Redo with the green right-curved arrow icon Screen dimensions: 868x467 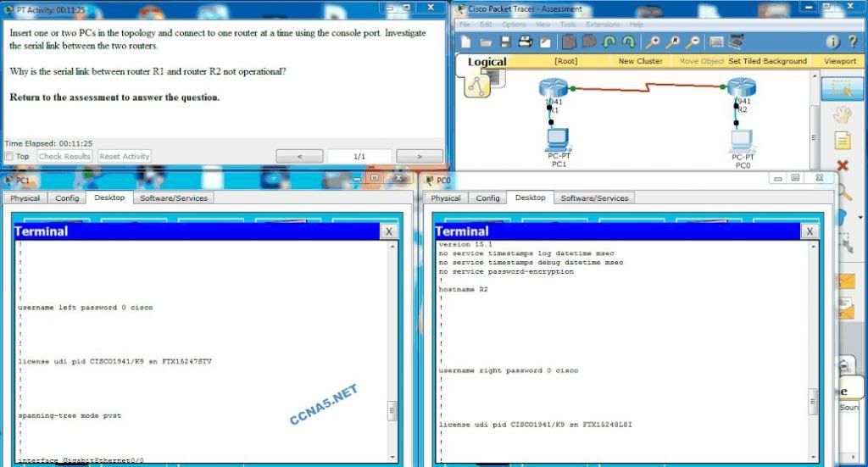tap(628, 42)
